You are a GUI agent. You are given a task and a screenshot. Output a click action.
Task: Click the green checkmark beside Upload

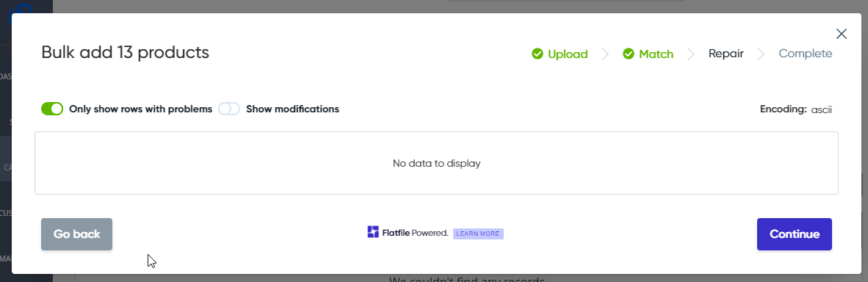click(x=537, y=54)
